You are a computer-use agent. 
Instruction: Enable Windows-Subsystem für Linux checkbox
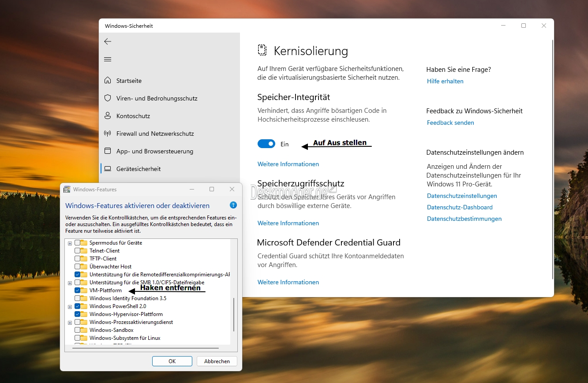[78, 338]
